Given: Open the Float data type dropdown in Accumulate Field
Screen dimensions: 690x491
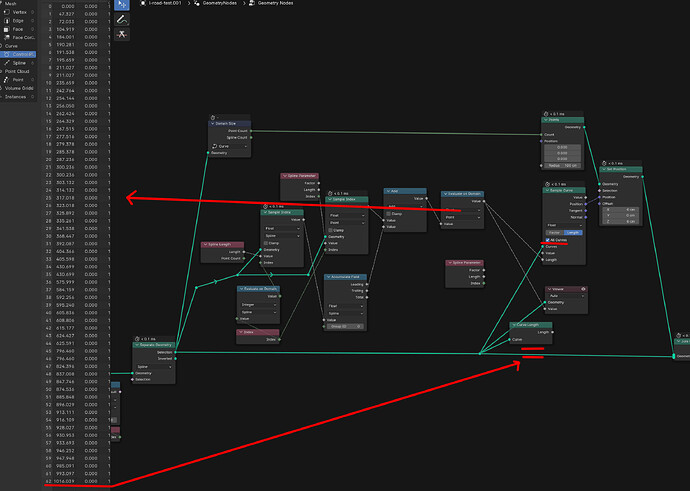Looking at the screenshot, I should coord(346,306).
